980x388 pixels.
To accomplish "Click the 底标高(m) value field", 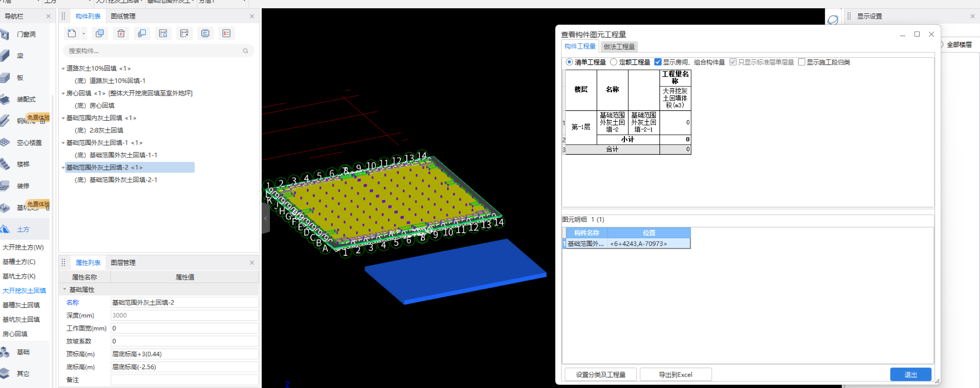I will pyautogui.click(x=184, y=367).
